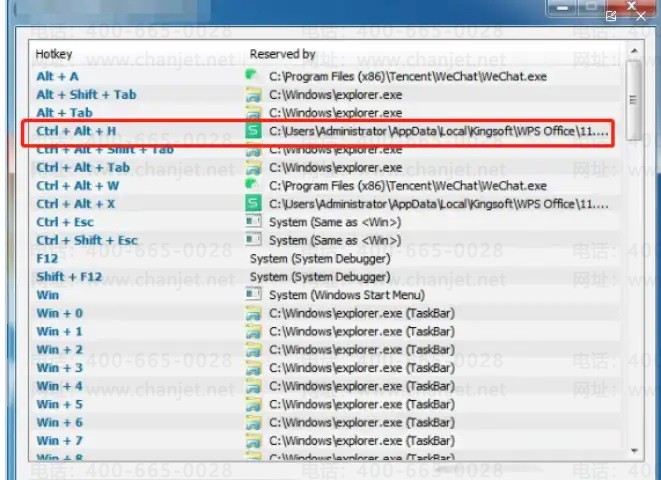This screenshot has height=480, width=661.
Task: Select the Win + 4 hotkey
Action: (x=59, y=386)
